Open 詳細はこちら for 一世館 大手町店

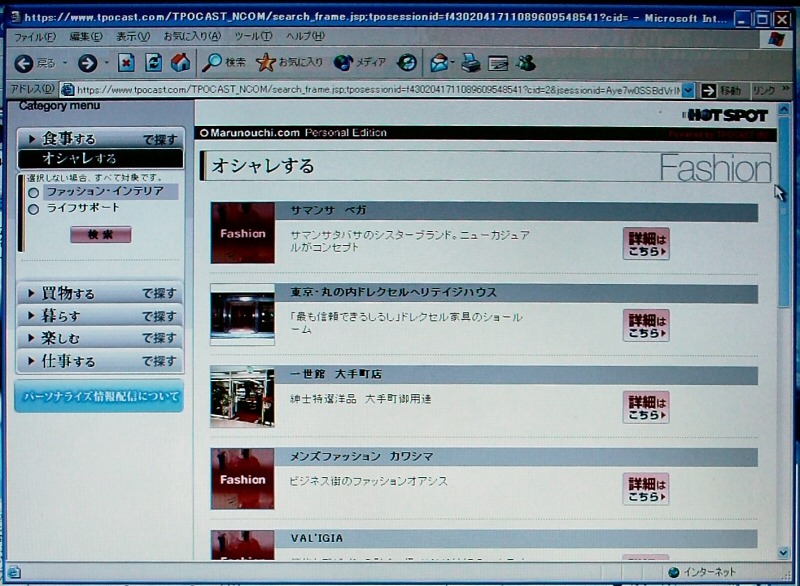pyautogui.click(x=646, y=407)
